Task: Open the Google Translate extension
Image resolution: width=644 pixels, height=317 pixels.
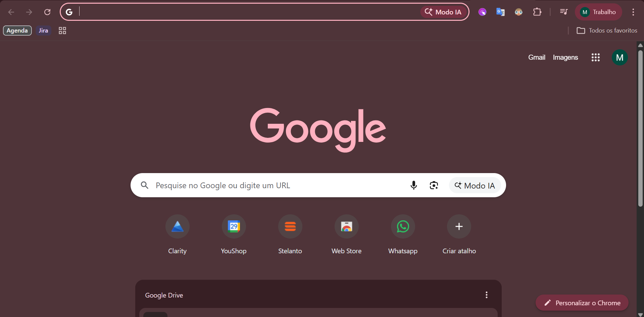Action: 500,12
